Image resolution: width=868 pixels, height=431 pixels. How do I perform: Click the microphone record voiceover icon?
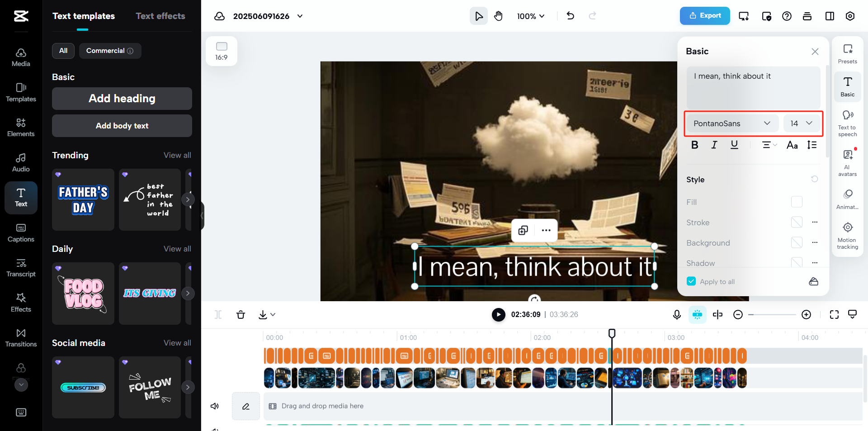pyautogui.click(x=677, y=314)
